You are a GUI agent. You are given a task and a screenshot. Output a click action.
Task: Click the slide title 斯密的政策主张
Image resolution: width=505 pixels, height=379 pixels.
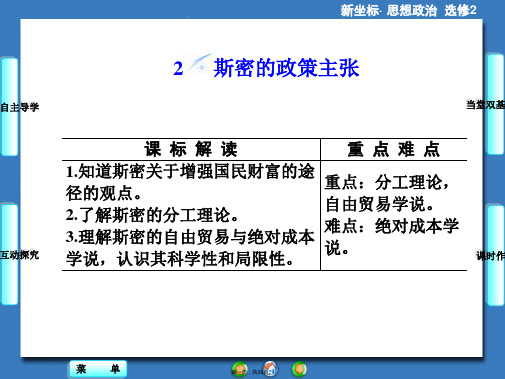(286, 68)
